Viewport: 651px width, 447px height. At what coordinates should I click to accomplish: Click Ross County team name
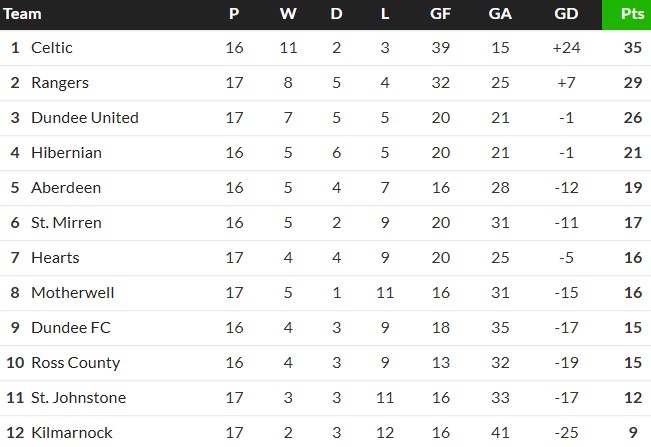click(75, 363)
